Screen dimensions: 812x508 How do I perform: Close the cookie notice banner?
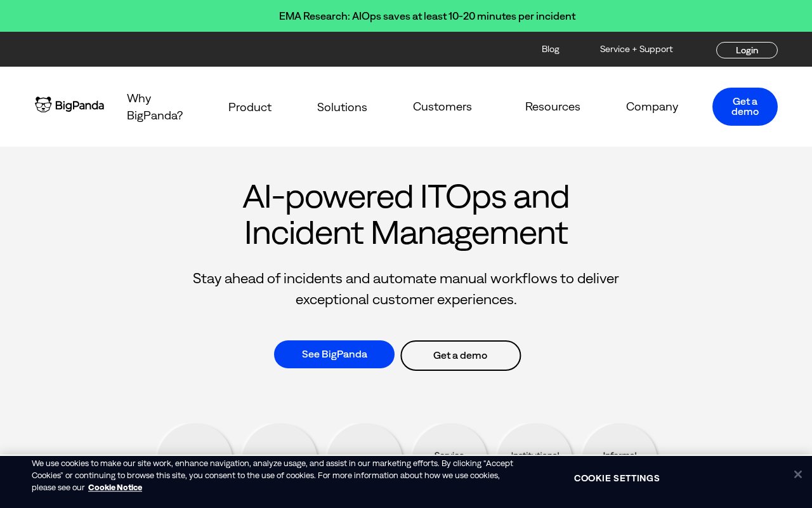click(x=797, y=474)
